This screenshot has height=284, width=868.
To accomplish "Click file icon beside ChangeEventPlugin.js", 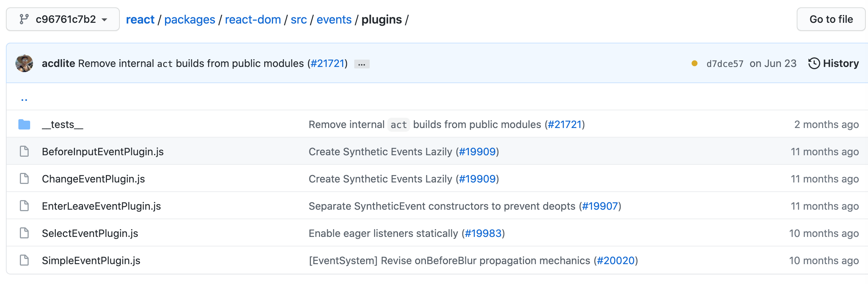I will (x=24, y=178).
